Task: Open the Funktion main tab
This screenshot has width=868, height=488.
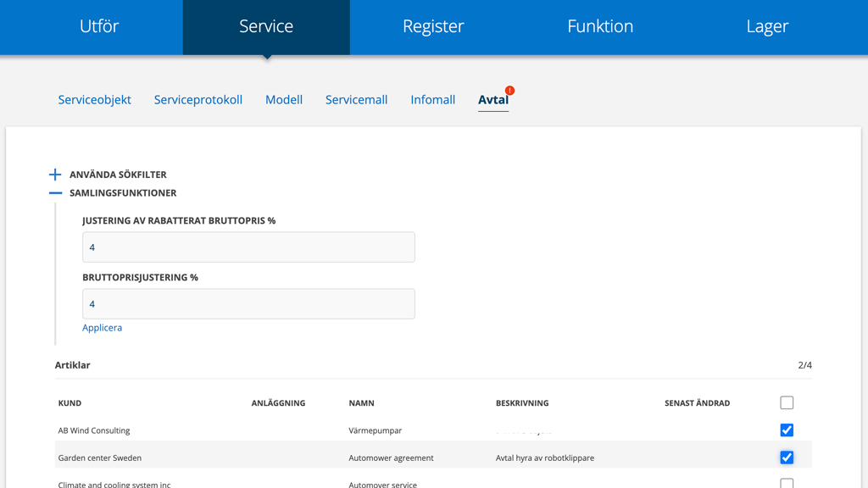Action: 600,26
